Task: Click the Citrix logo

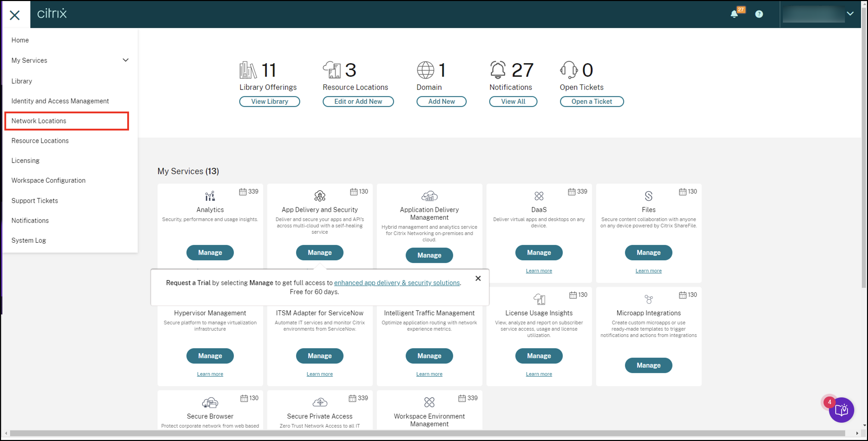Action: [x=52, y=14]
